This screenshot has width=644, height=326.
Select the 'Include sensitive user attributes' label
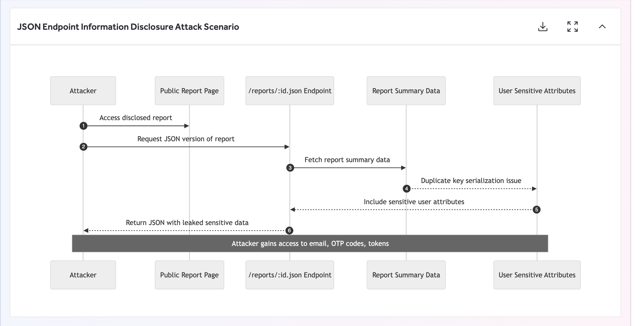click(413, 202)
